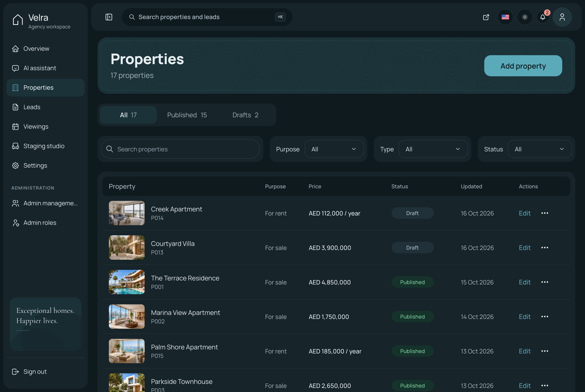Screen dimensions: 585x392
Task: Open Leads section
Action: coord(45,107)
